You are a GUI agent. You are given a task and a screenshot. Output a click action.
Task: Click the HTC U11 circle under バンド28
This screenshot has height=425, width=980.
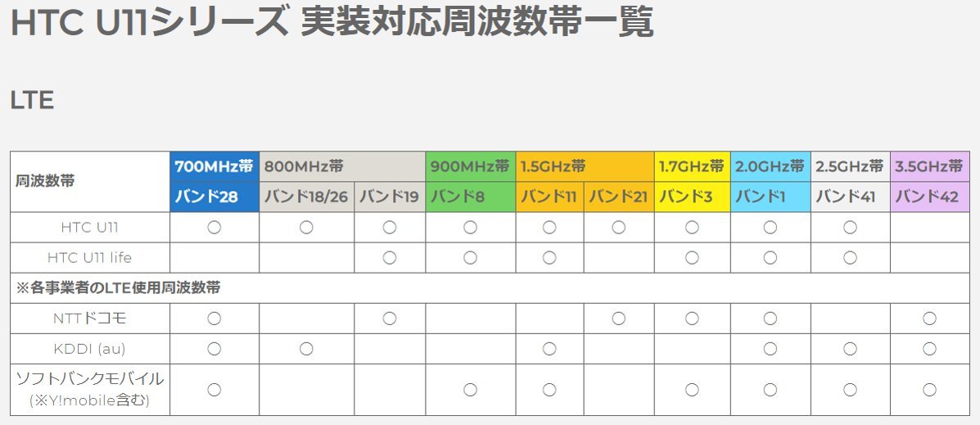click(215, 228)
